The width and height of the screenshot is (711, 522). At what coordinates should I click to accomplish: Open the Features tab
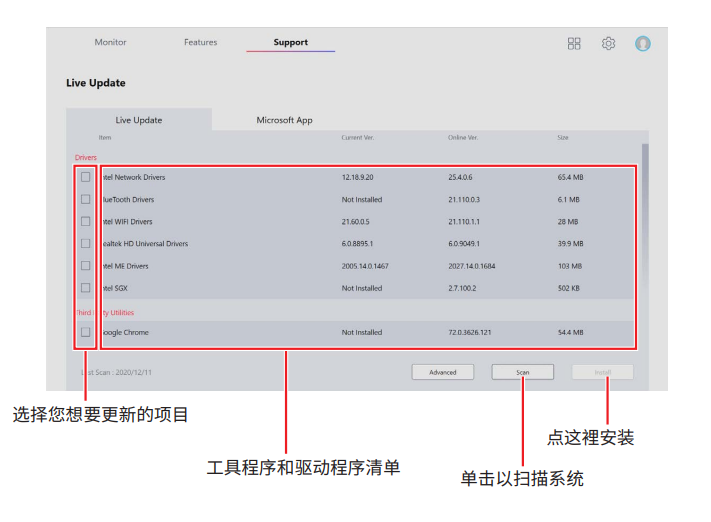[x=200, y=43]
